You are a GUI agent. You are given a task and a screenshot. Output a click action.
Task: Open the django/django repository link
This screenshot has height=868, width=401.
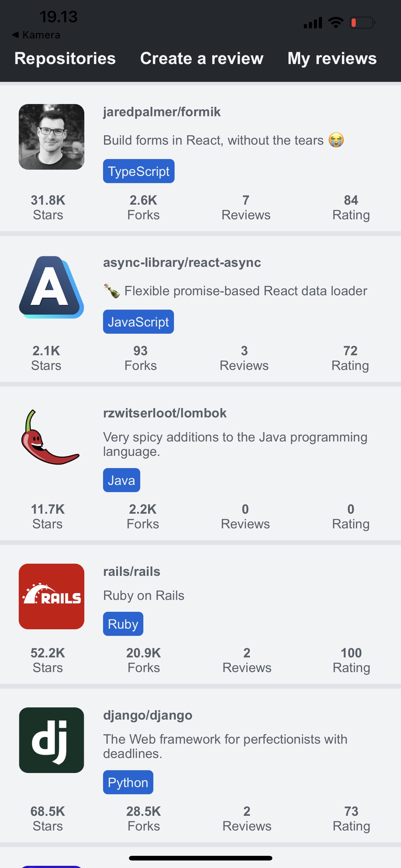pyautogui.click(x=147, y=715)
